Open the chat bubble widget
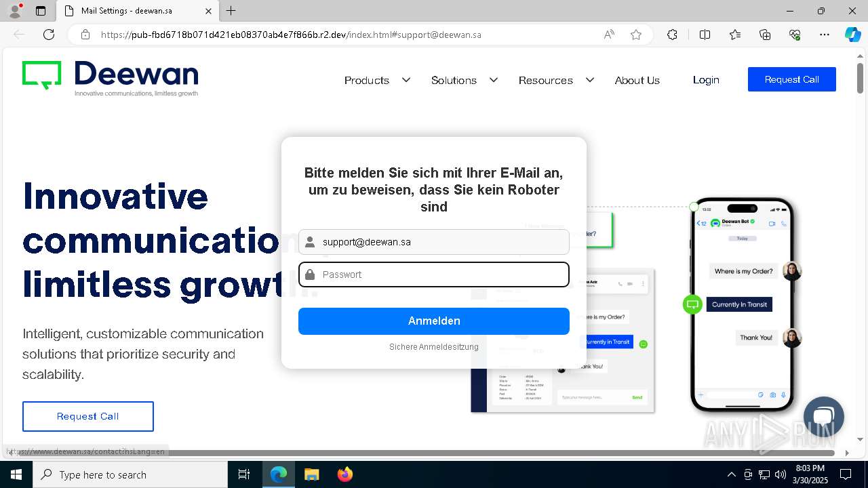This screenshot has height=488, width=868. pyautogui.click(x=823, y=416)
